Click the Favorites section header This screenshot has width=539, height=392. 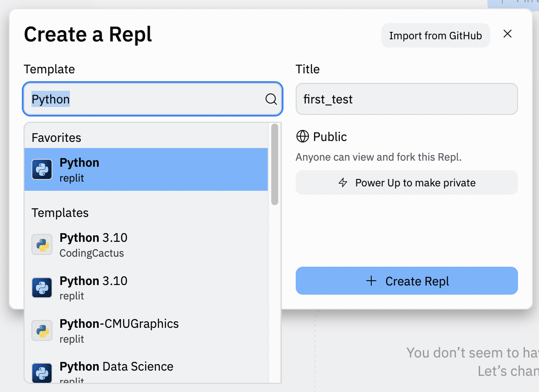[x=56, y=138]
